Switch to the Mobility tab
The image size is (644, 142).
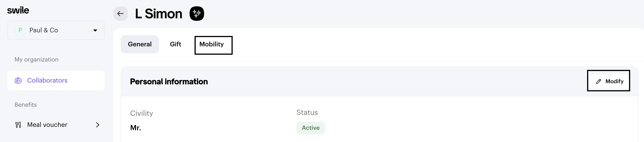point(212,44)
